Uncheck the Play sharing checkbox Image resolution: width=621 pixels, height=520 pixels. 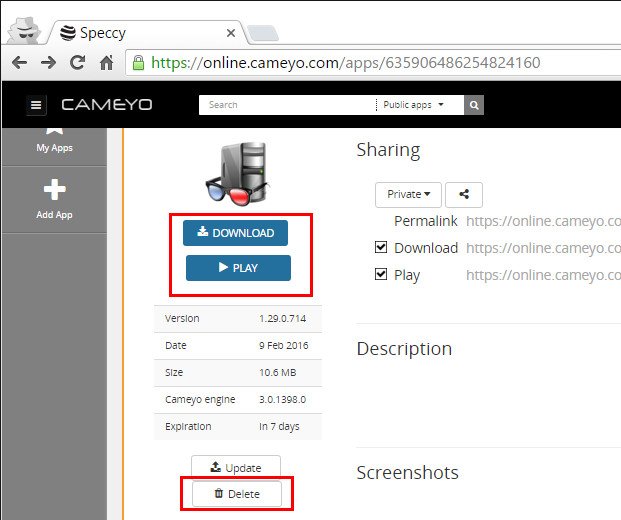tap(380, 274)
